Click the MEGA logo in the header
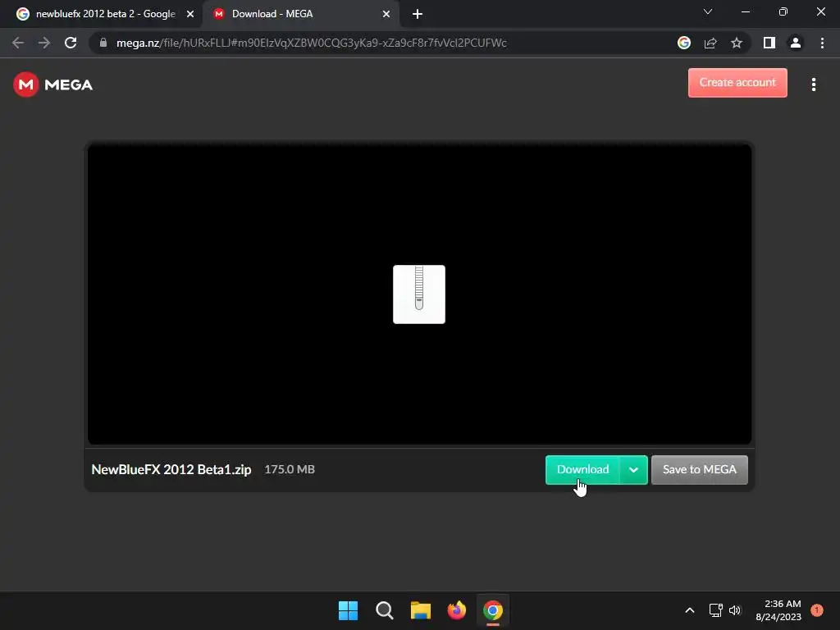Screen dimensions: 840x630 point(52,84)
